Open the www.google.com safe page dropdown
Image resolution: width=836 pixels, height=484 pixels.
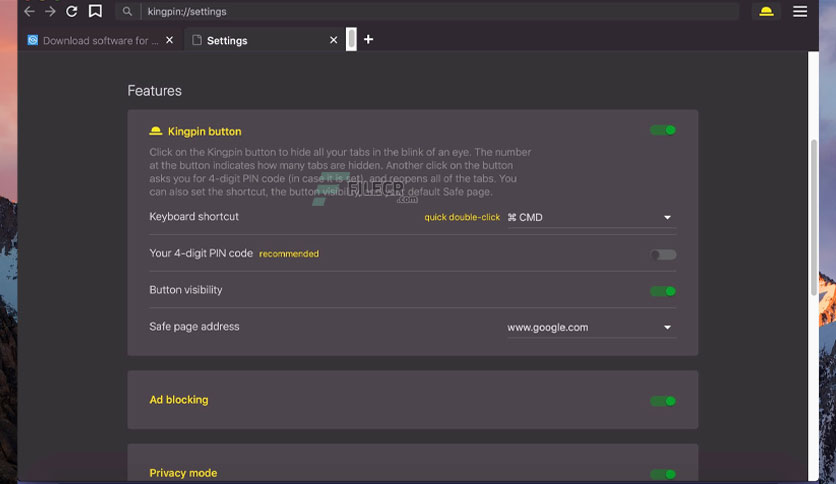tap(591, 327)
